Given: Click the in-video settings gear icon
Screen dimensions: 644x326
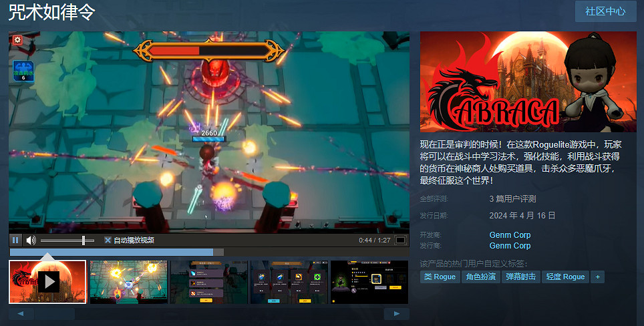Looking at the screenshot, I should click(17, 40).
